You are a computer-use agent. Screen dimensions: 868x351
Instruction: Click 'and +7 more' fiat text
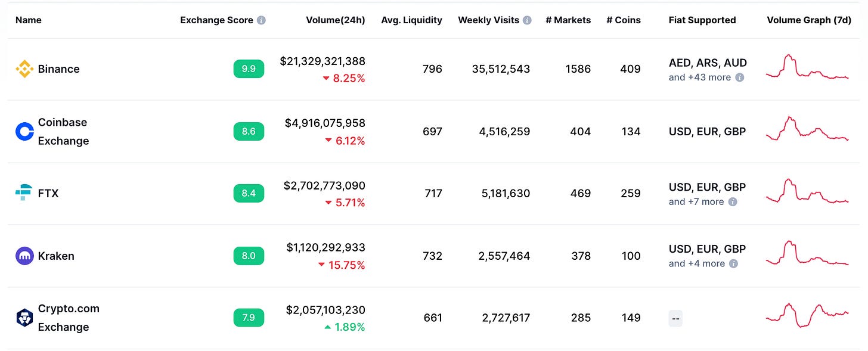696,202
